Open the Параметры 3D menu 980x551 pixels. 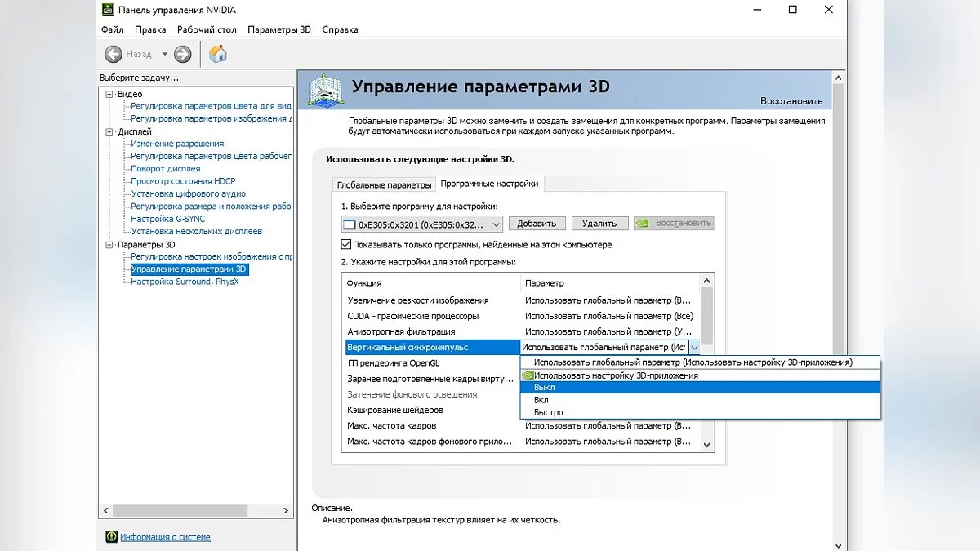(279, 29)
